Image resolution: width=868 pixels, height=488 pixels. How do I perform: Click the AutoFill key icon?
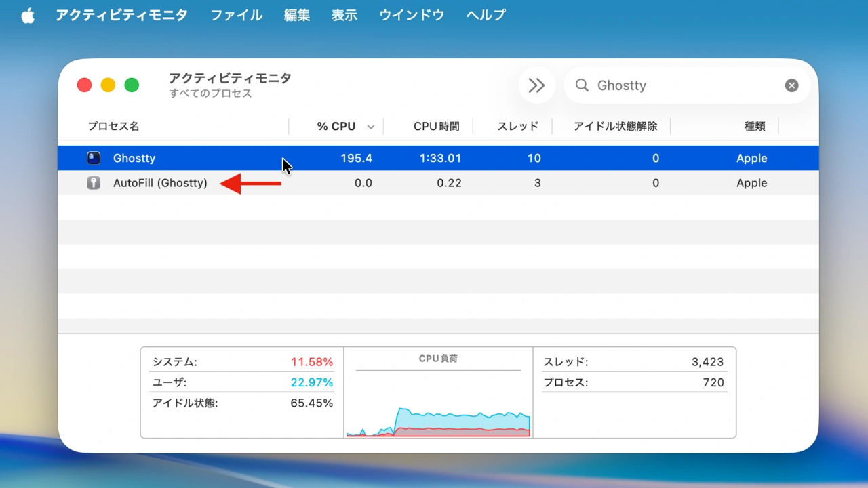click(x=94, y=183)
